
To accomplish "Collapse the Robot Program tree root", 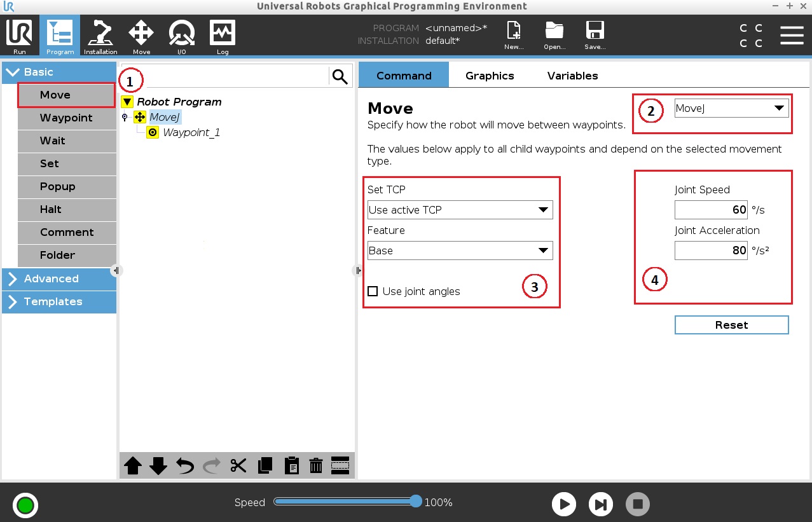I will click(127, 102).
